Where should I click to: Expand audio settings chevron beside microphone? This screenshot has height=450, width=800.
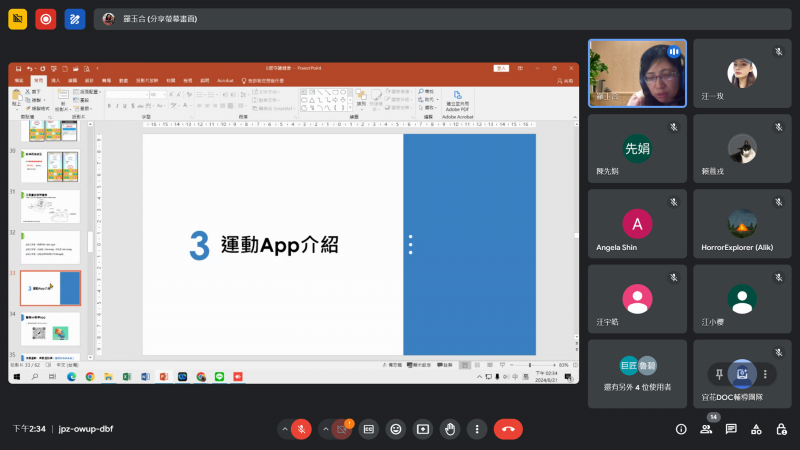[x=285, y=429]
